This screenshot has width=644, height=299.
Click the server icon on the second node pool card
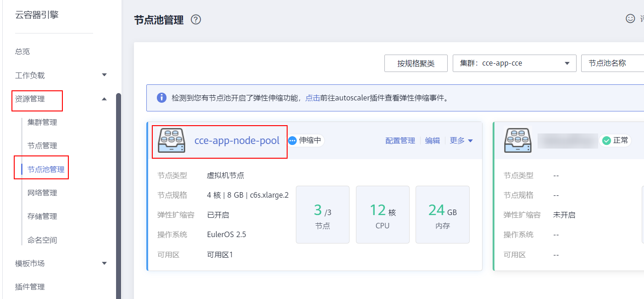coord(517,140)
